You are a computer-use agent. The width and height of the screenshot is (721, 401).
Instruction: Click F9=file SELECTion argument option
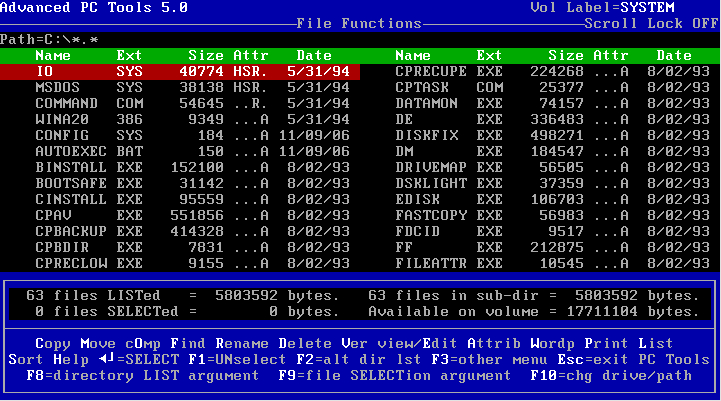pyautogui.click(x=395, y=375)
